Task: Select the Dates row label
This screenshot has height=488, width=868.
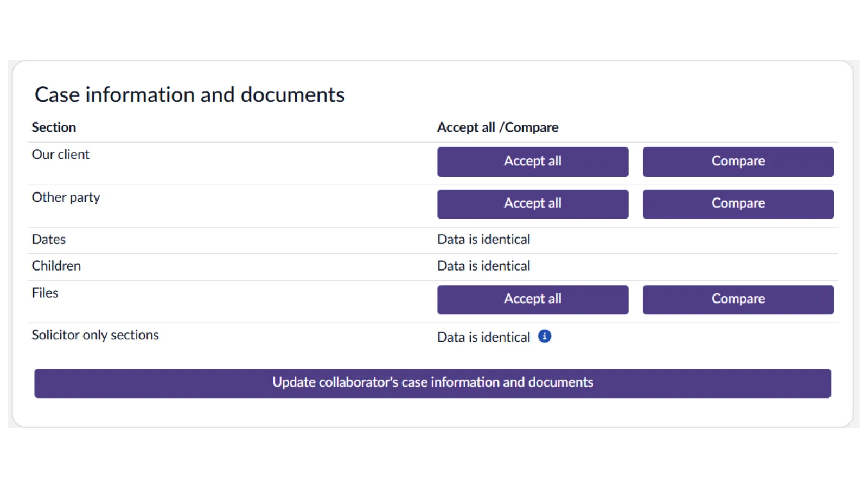Action: [48, 240]
